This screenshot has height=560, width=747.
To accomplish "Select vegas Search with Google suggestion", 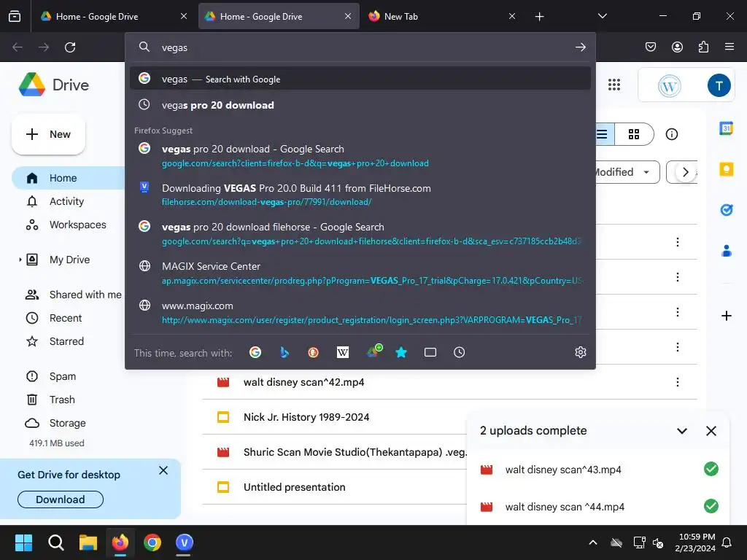I will coord(360,79).
